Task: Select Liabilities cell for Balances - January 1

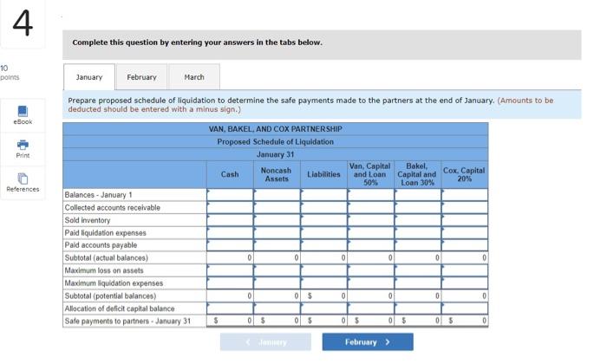Action: pyautogui.click(x=324, y=195)
